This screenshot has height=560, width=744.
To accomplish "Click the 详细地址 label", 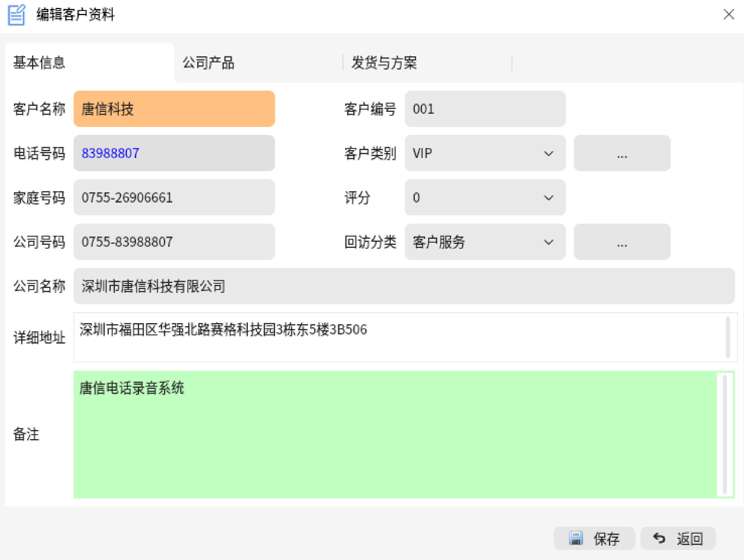I will (39, 337).
